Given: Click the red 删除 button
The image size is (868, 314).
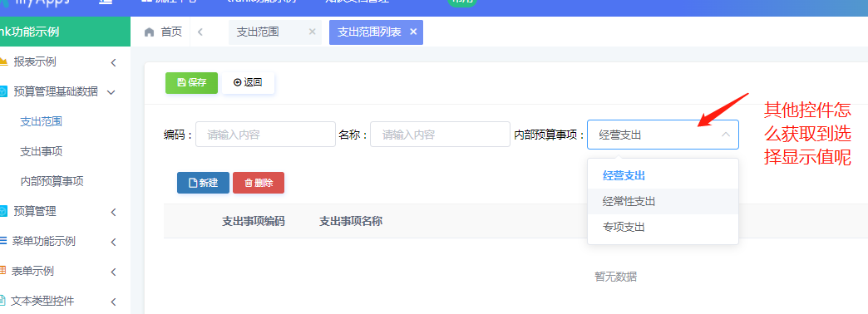Looking at the screenshot, I should (x=259, y=183).
